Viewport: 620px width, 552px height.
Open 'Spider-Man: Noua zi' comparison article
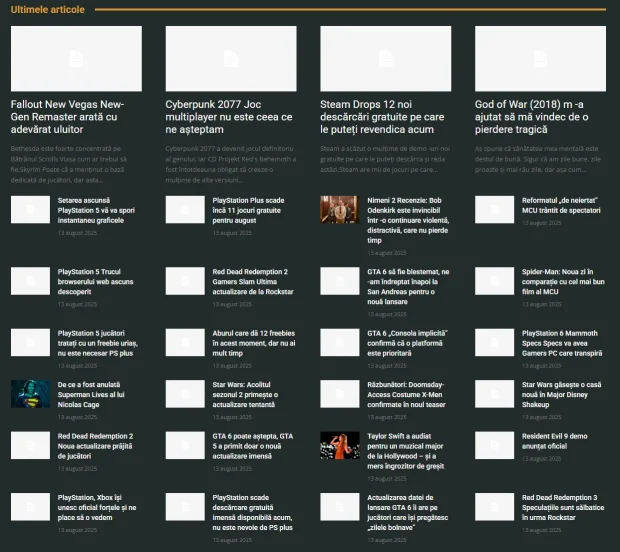(563, 282)
